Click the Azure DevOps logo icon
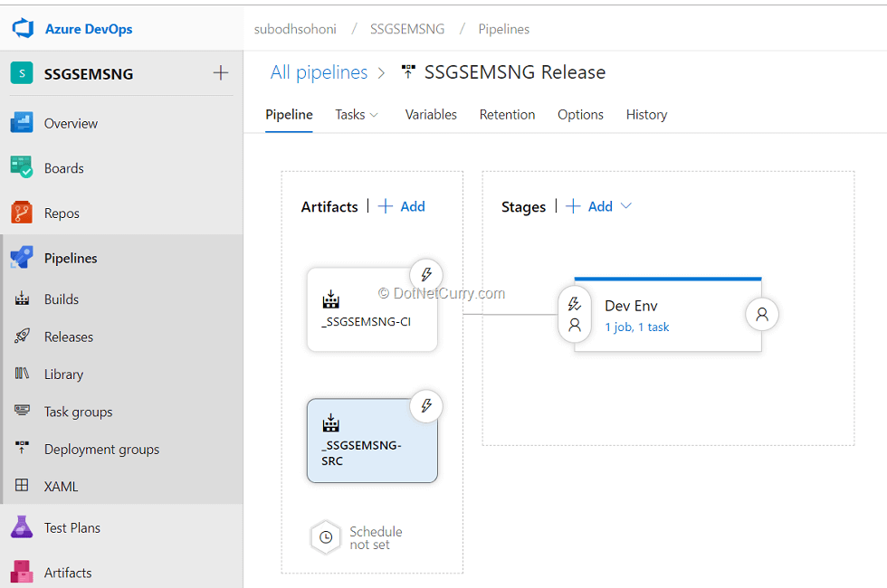 (24, 28)
